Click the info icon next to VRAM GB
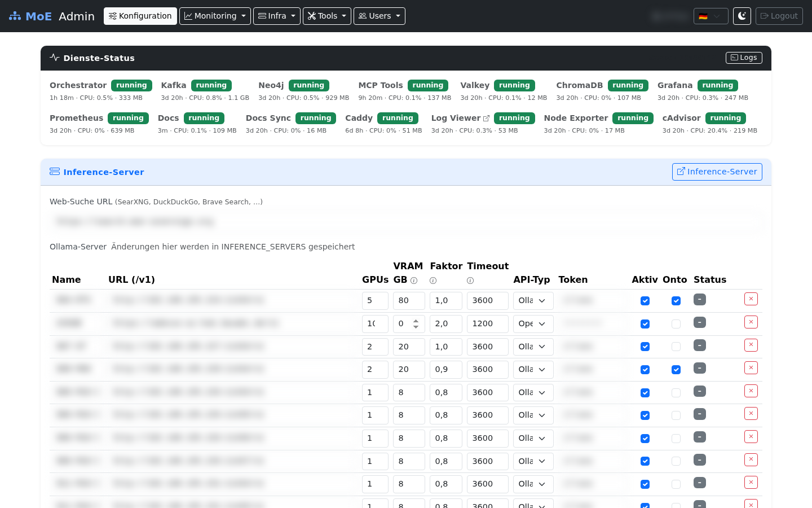The image size is (812, 508). 414,281
